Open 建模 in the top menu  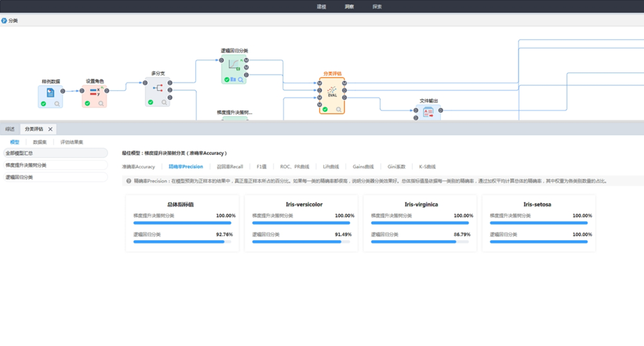click(321, 6)
